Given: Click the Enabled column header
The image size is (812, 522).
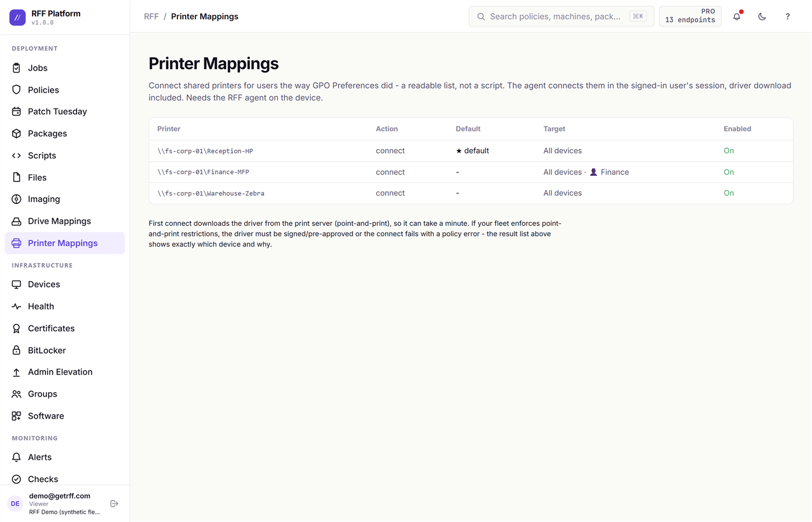Looking at the screenshot, I should click(737, 129).
